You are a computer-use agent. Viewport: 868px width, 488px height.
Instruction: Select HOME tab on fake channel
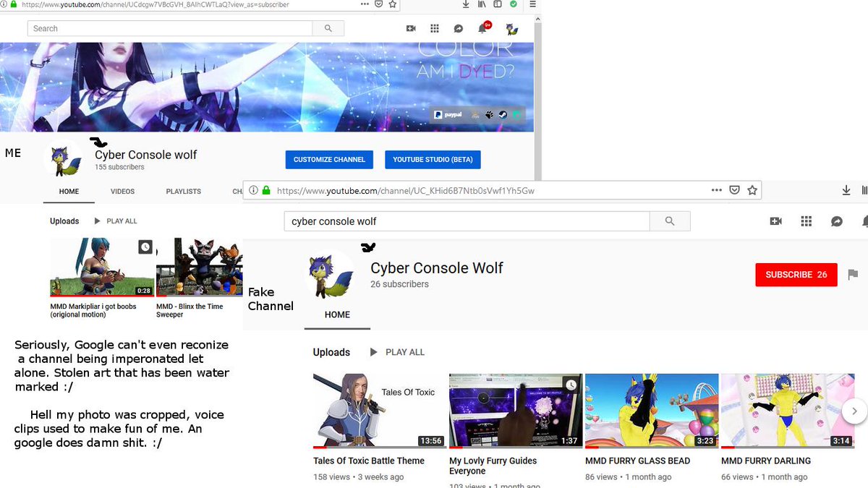(337, 314)
